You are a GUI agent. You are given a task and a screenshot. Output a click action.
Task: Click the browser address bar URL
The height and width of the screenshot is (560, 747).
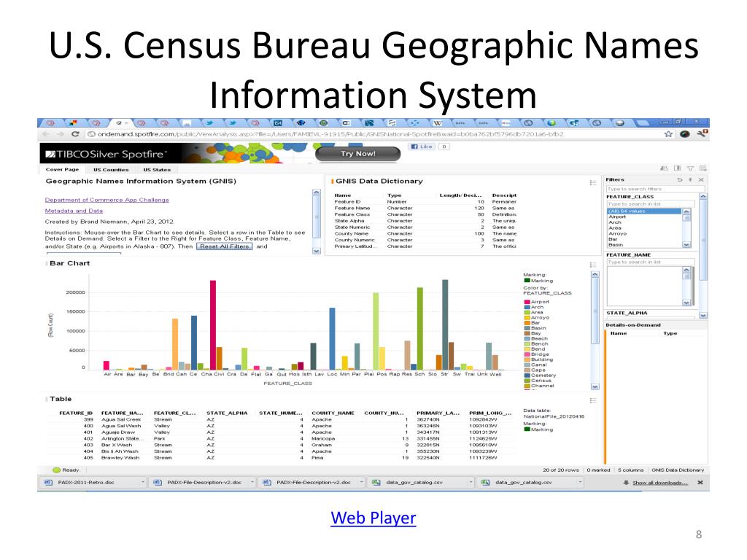coord(330,134)
